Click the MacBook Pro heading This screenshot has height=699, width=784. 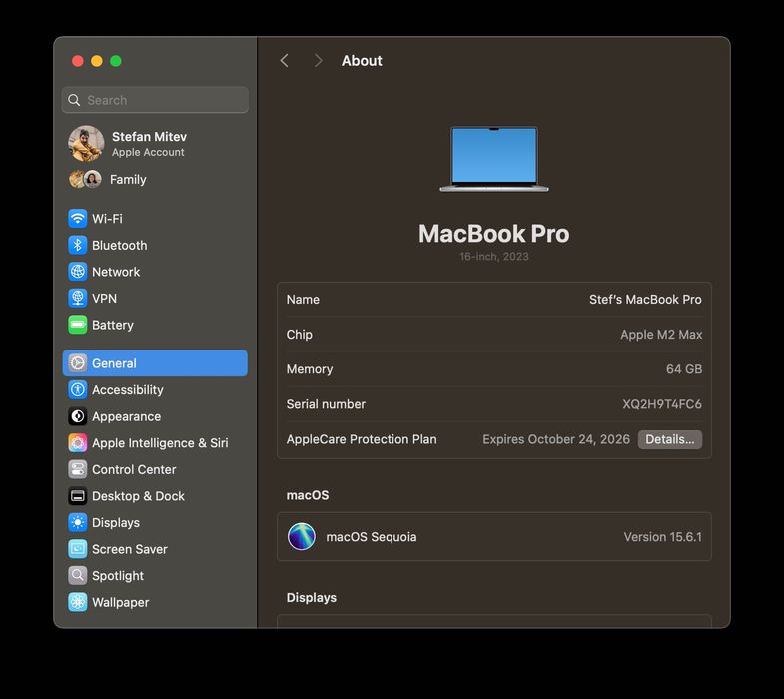(x=494, y=233)
